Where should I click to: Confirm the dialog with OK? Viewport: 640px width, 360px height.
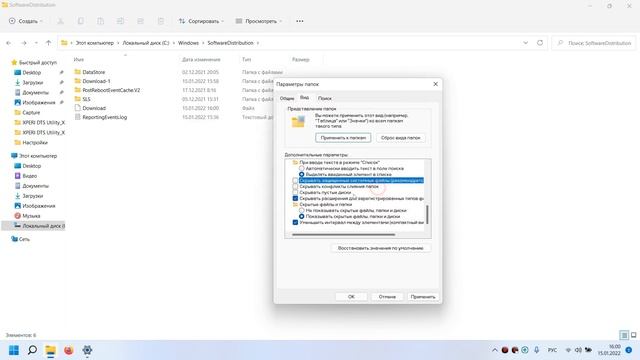click(x=351, y=297)
